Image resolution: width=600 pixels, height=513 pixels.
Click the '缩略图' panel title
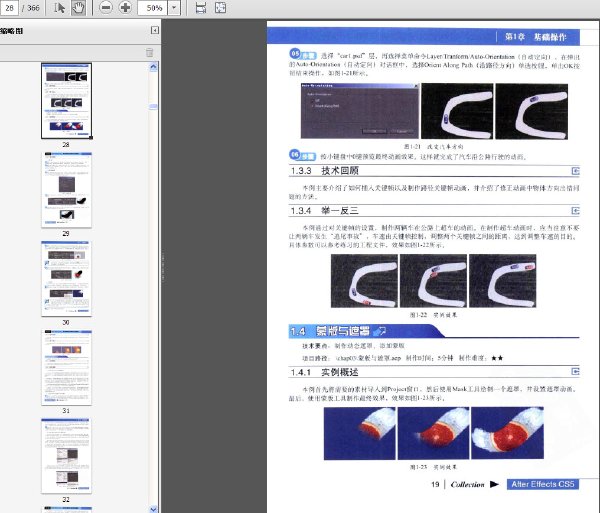pos(11,31)
